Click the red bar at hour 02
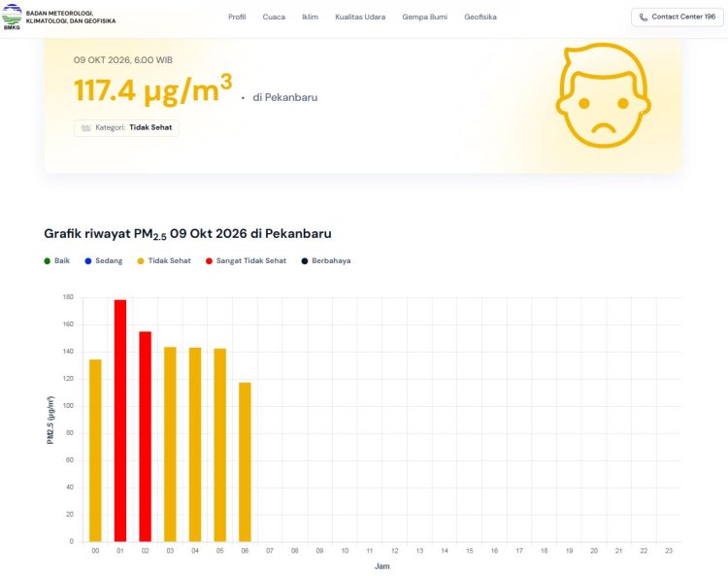Viewport: 728px width, 576px height. pos(146,437)
